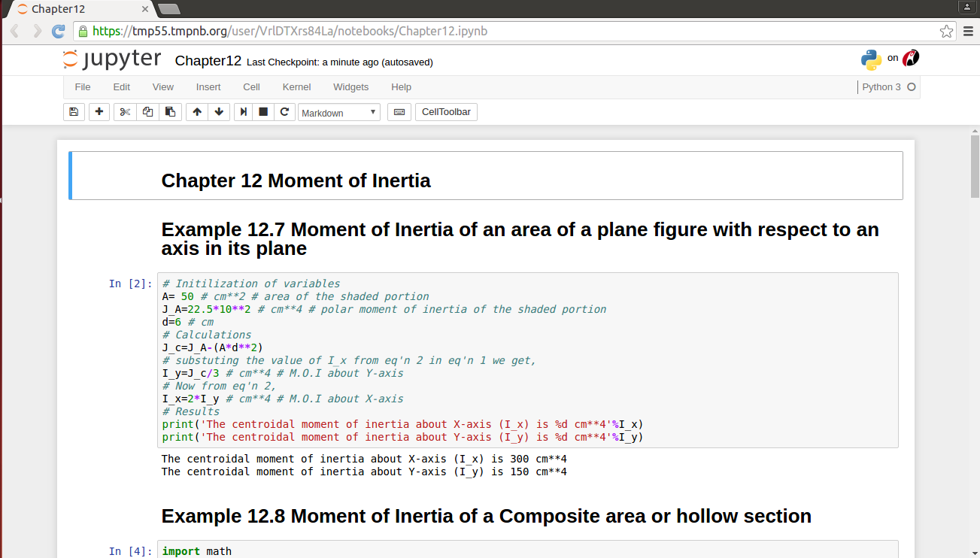Click the kernel idle indicator circle
Viewport: 980px width, 558px height.
(912, 87)
